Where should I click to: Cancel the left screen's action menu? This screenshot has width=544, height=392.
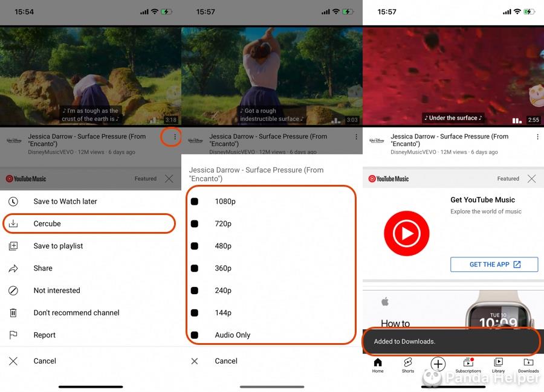pos(91,361)
